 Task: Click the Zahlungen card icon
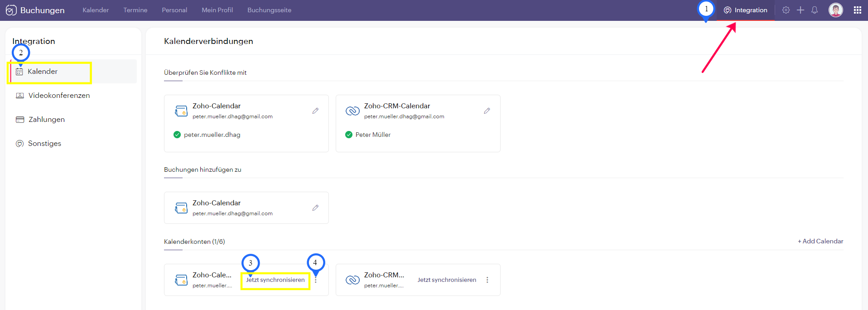pyautogui.click(x=20, y=120)
